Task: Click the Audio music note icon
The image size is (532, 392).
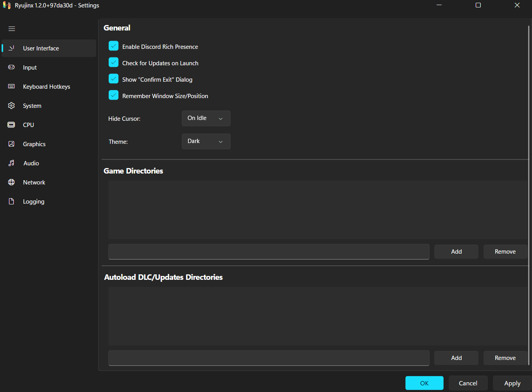Action: point(11,163)
